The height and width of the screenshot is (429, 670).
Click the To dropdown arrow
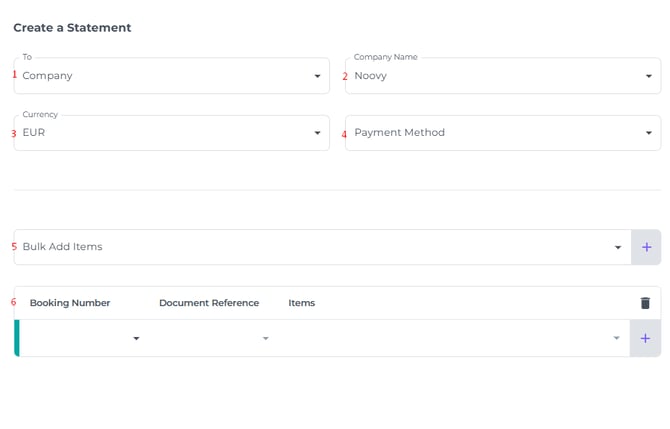(x=317, y=76)
